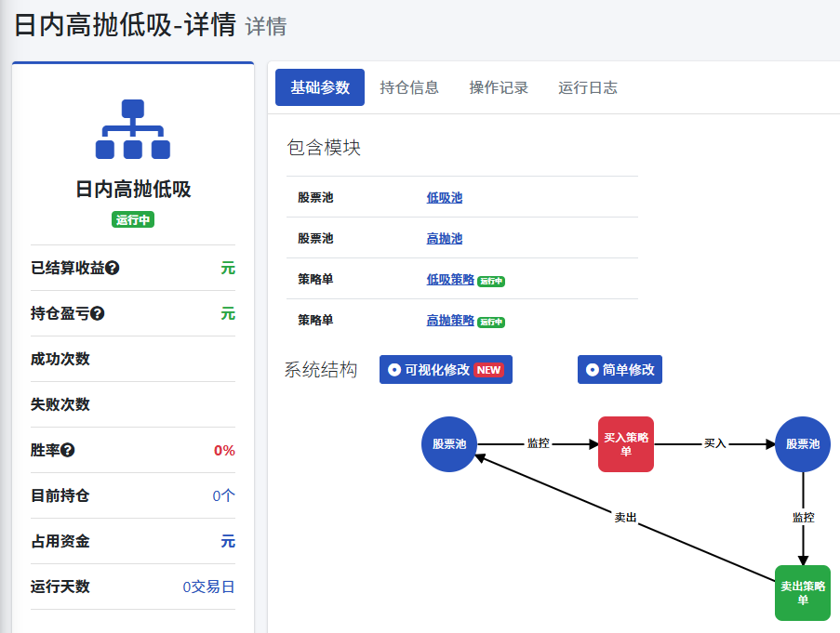This screenshot has height=633, width=840.
Task: Click the 买入 edge label
Action: click(x=714, y=443)
